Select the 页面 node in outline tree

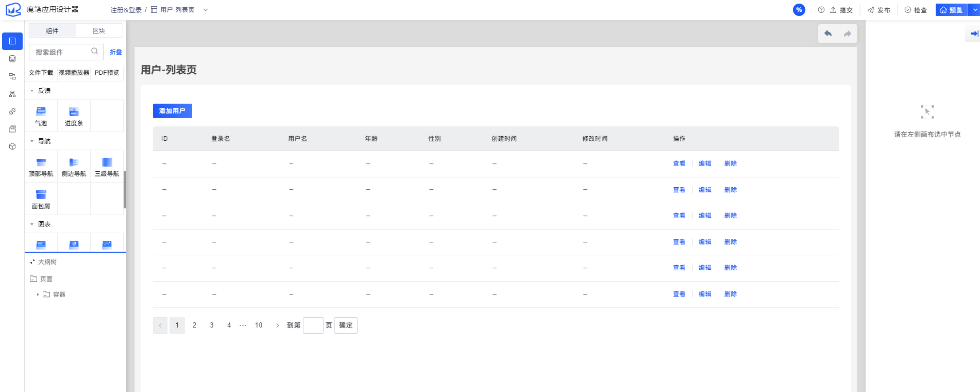pos(41,279)
